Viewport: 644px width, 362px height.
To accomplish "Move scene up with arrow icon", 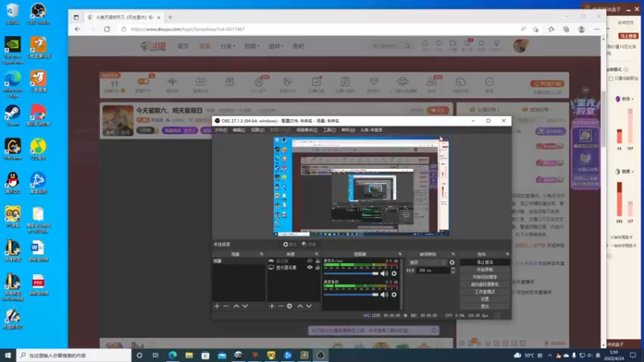I will click(x=236, y=306).
